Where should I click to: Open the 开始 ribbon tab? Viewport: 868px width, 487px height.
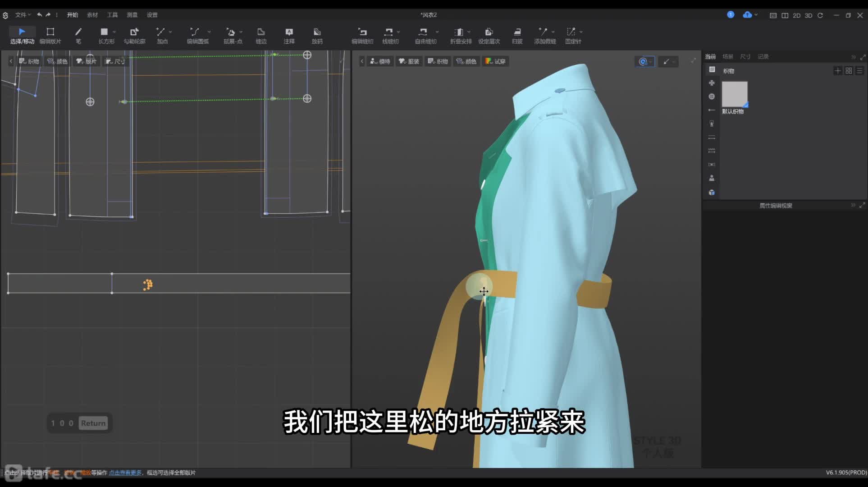(x=73, y=15)
